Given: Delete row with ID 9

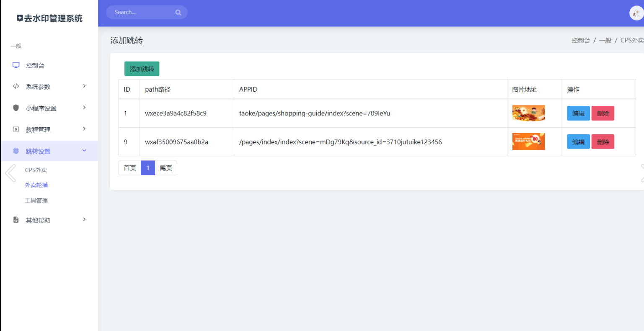Looking at the screenshot, I should click(x=603, y=142).
